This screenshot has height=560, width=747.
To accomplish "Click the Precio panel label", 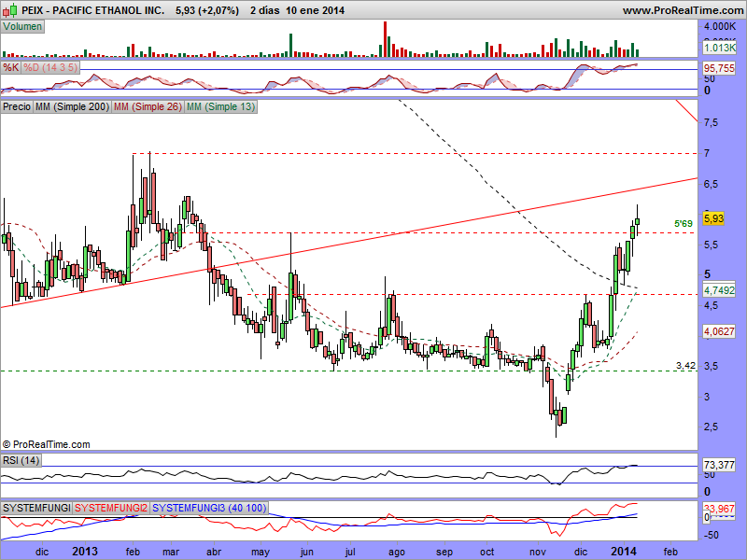I will point(17,106).
